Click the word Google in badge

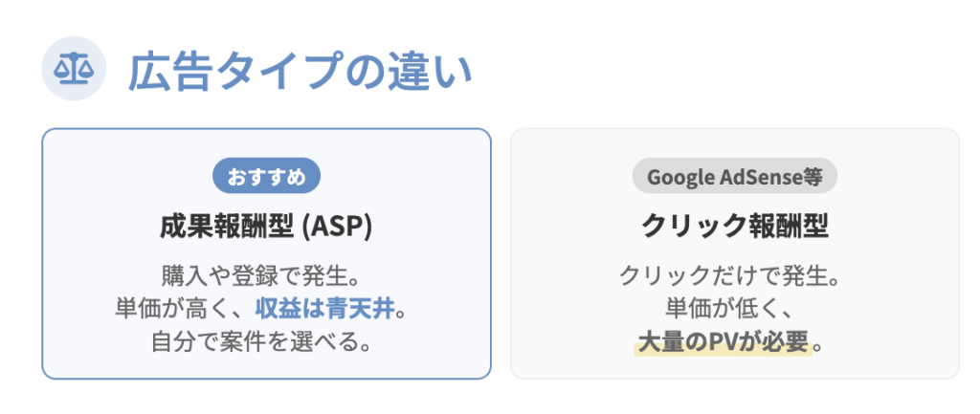678,176
